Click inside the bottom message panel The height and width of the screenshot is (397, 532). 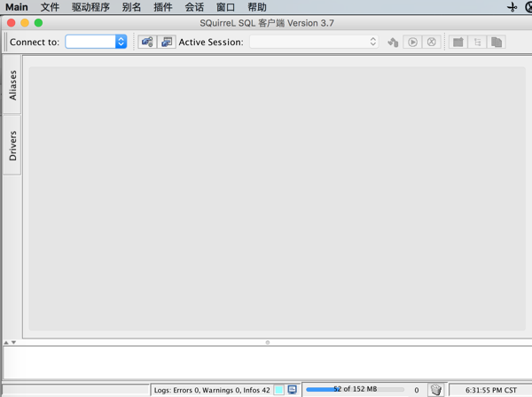tap(268, 362)
